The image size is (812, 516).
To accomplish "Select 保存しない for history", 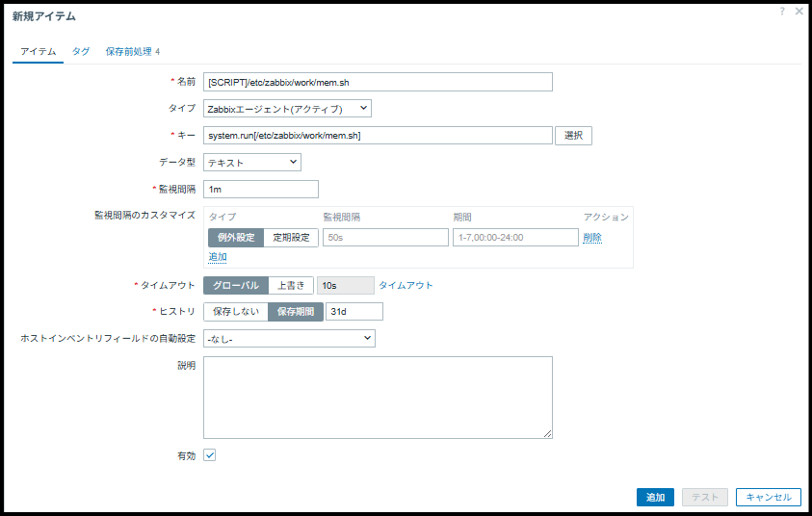I will click(235, 311).
